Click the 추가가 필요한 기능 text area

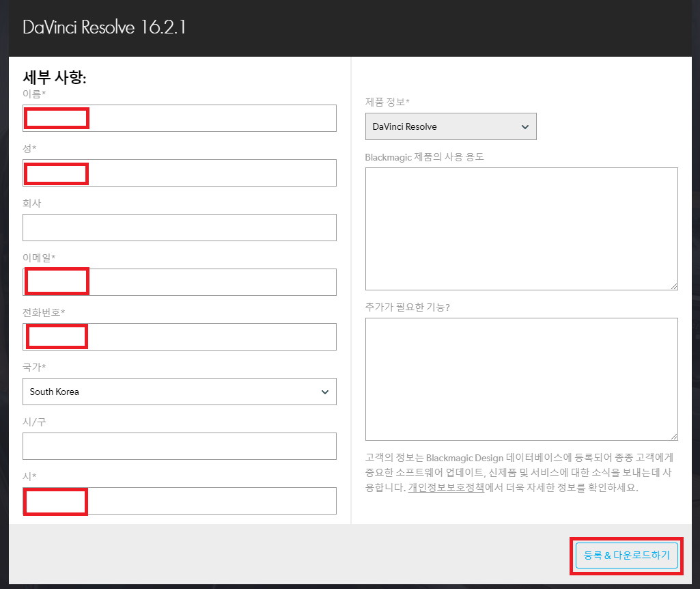coord(522,379)
